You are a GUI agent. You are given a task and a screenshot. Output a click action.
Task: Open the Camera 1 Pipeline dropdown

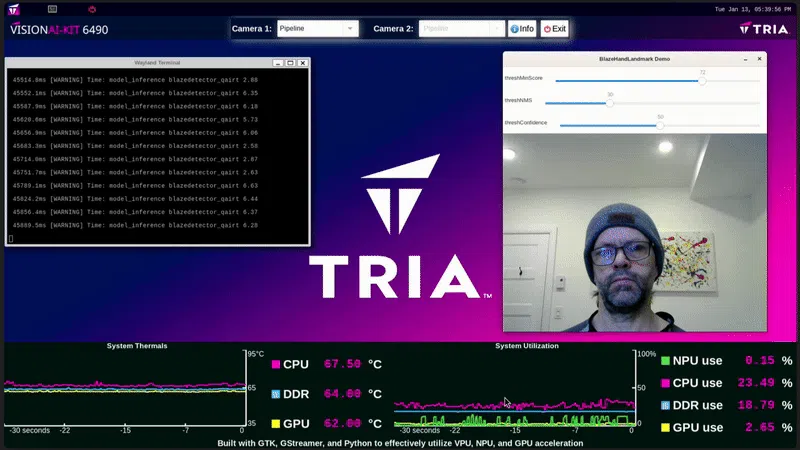tap(318, 29)
